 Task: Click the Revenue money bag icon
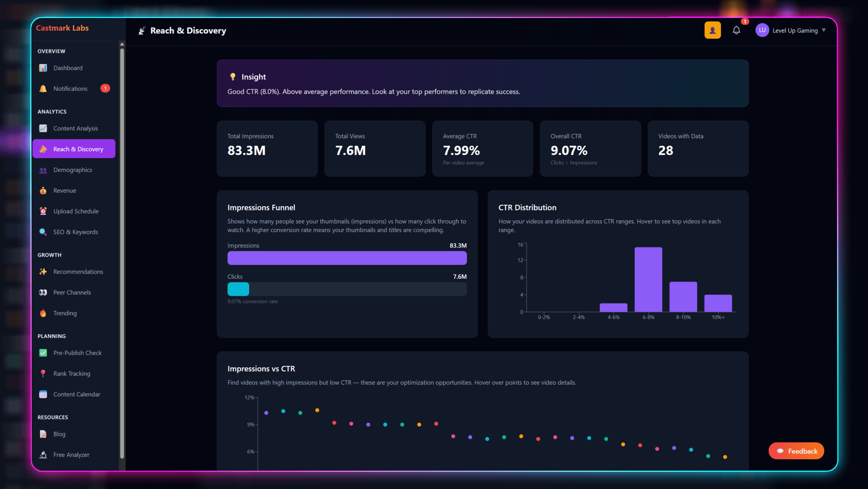click(43, 190)
